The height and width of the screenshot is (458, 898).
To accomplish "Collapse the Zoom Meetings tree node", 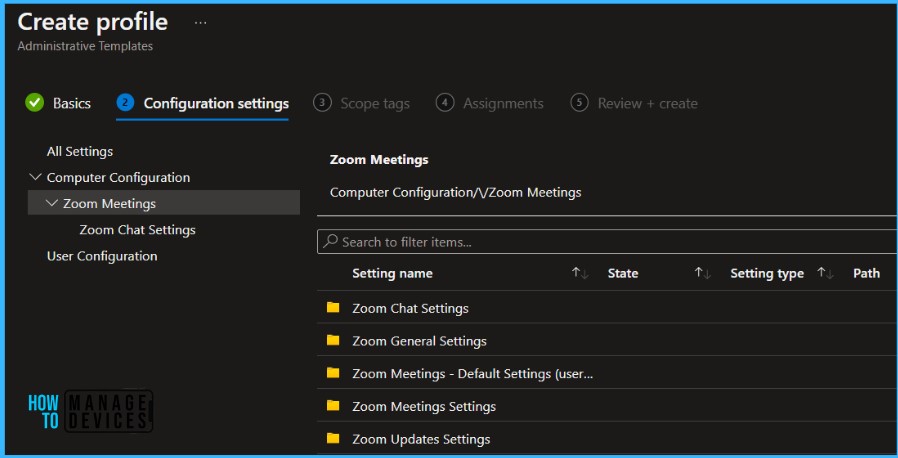I will (x=52, y=203).
